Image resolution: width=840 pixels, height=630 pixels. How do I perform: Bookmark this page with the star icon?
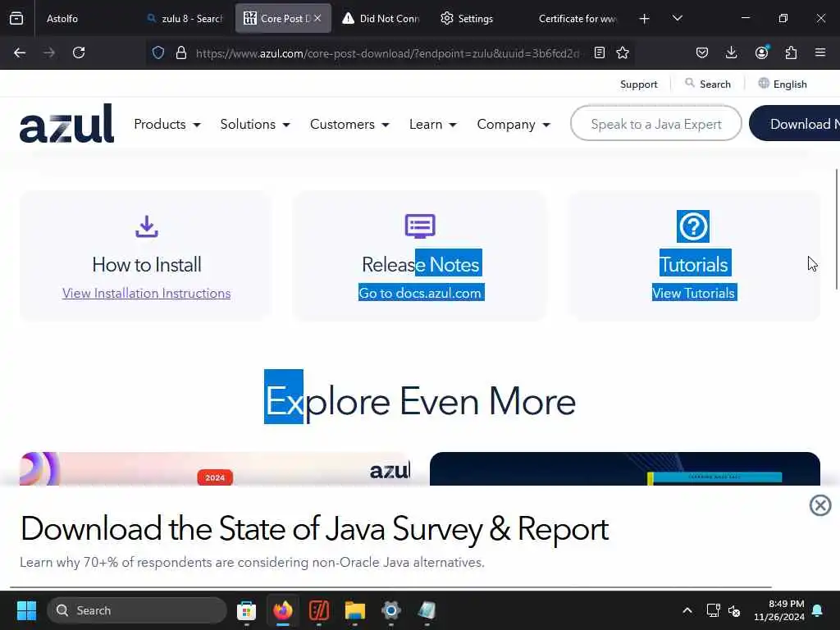[x=623, y=52]
